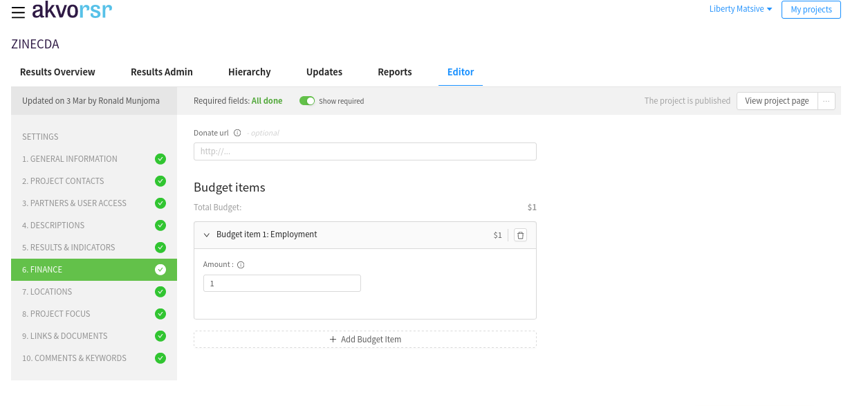Open the hamburger menu
Screen dimensions: 868x406
click(x=18, y=12)
